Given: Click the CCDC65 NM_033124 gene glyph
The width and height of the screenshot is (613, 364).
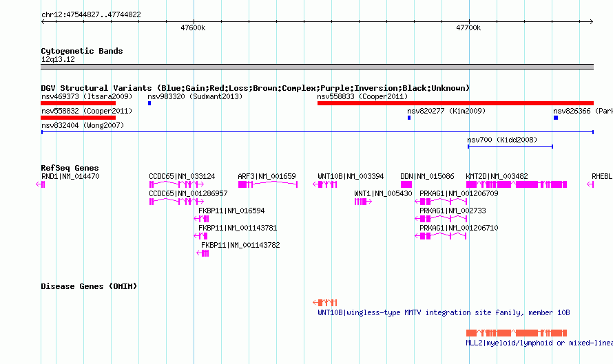Looking at the screenshot, I should point(176,184).
